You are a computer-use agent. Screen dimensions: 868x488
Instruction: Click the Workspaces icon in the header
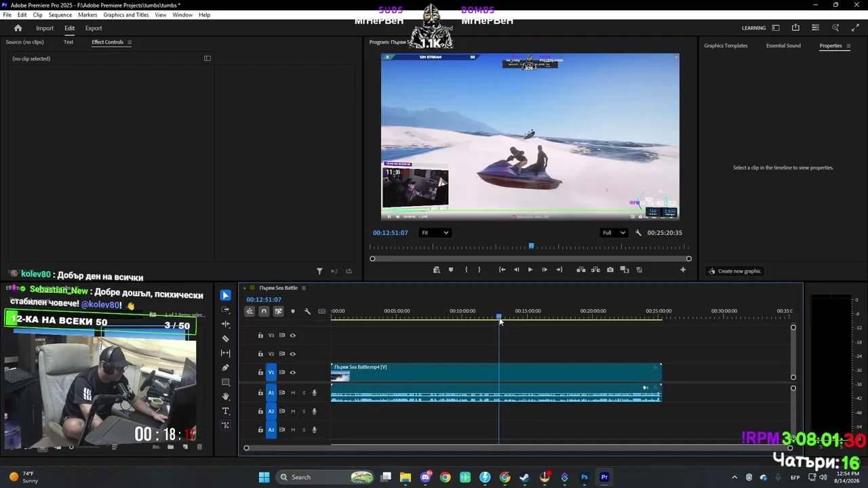[x=776, y=28]
